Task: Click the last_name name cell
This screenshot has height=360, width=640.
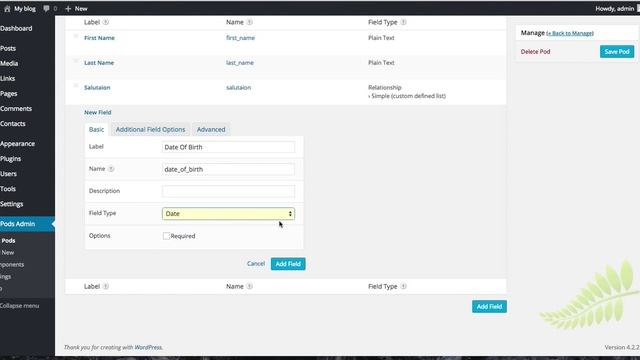Action: pyautogui.click(x=240, y=63)
